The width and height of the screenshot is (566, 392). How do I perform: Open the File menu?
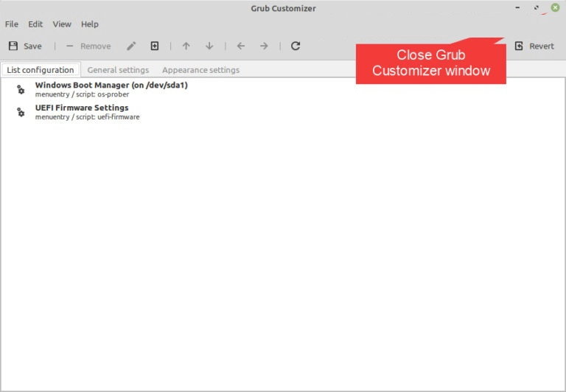coord(12,24)
